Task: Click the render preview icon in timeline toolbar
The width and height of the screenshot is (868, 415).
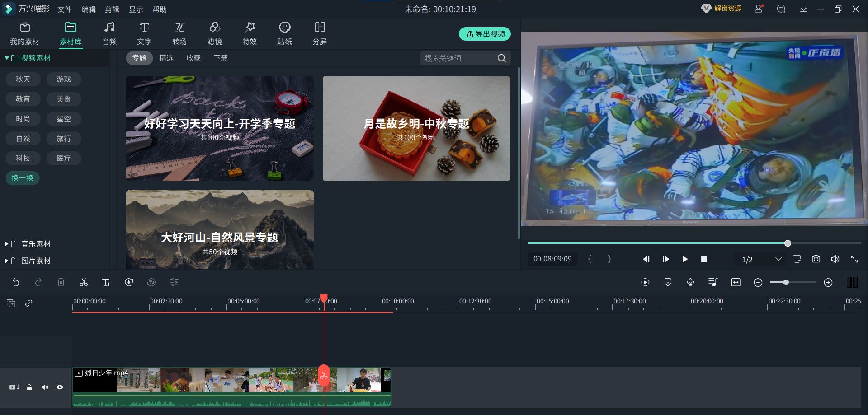Action: point(645,283)
